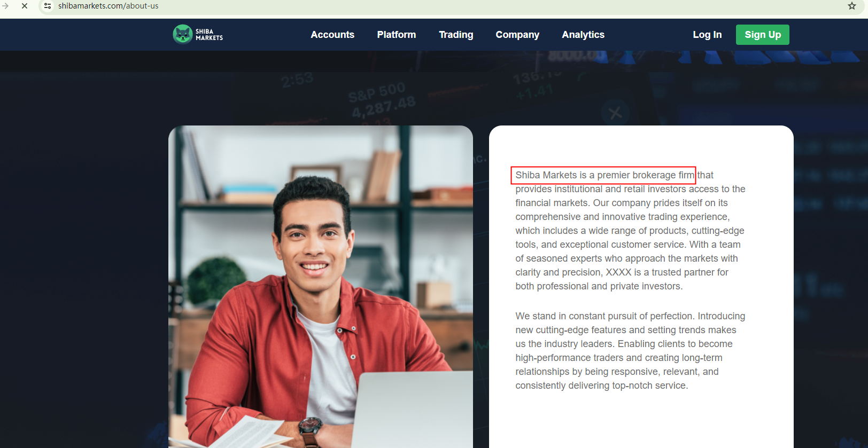Click the photo of the smiling man
This screenshot has width=868, height=448.
pyautogui.click(x=321, y=287)
